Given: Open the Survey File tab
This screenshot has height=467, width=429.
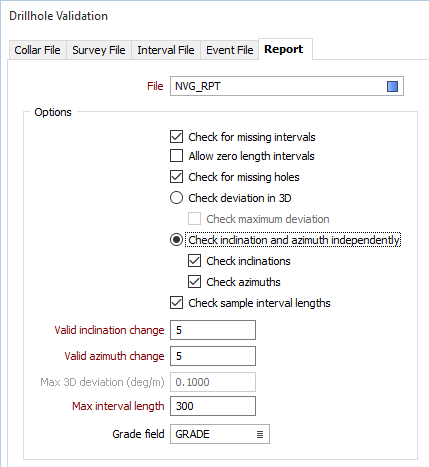Looking at the screenshot, I should click(x=99, y=50).
